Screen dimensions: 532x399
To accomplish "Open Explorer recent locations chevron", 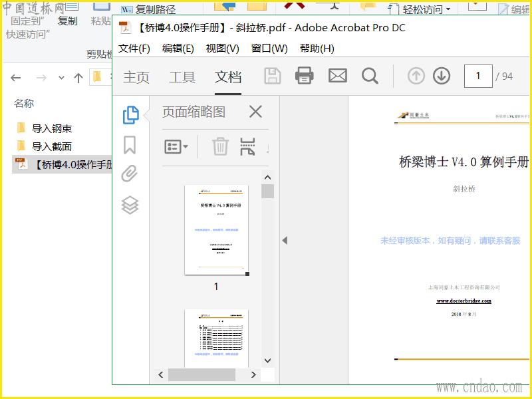I will click(61, 78).
